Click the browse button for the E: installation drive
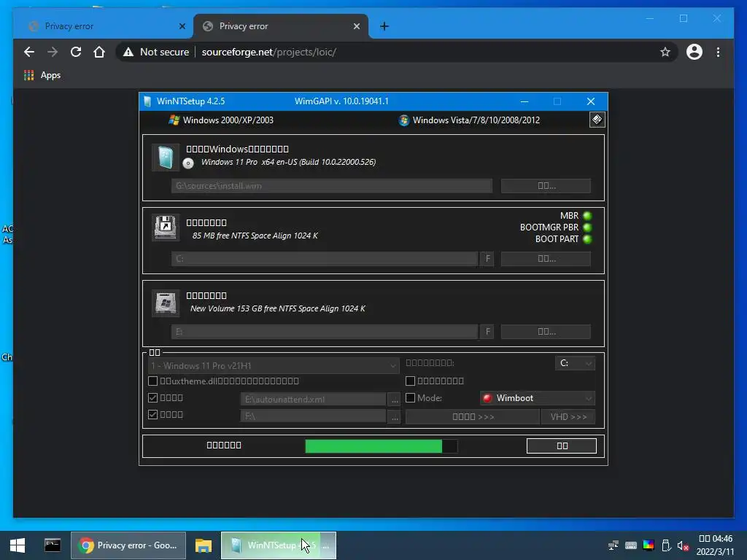Screen dimensions: 747x560 point(546,332)
